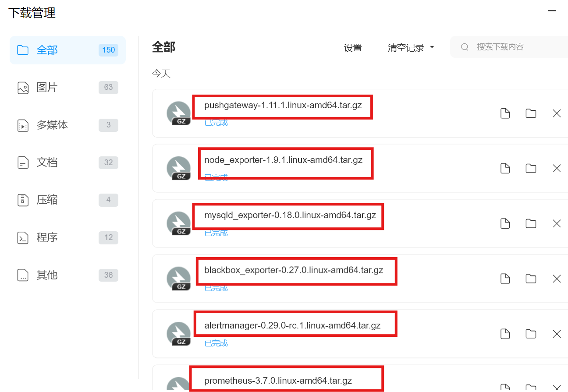
Task: Open file icon for alertmanager-0.29.0-rc.1 download
Action: tap(505, 334)
